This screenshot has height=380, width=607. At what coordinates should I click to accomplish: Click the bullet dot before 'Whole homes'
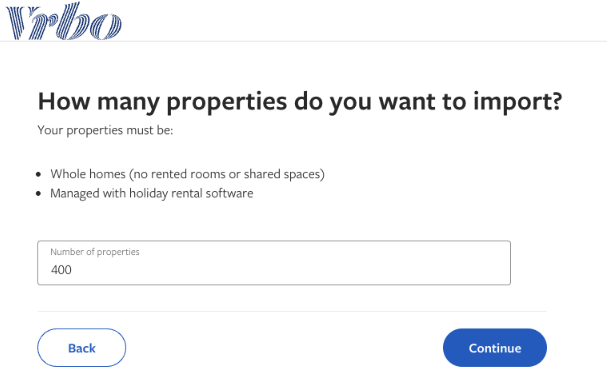point(38,175)
